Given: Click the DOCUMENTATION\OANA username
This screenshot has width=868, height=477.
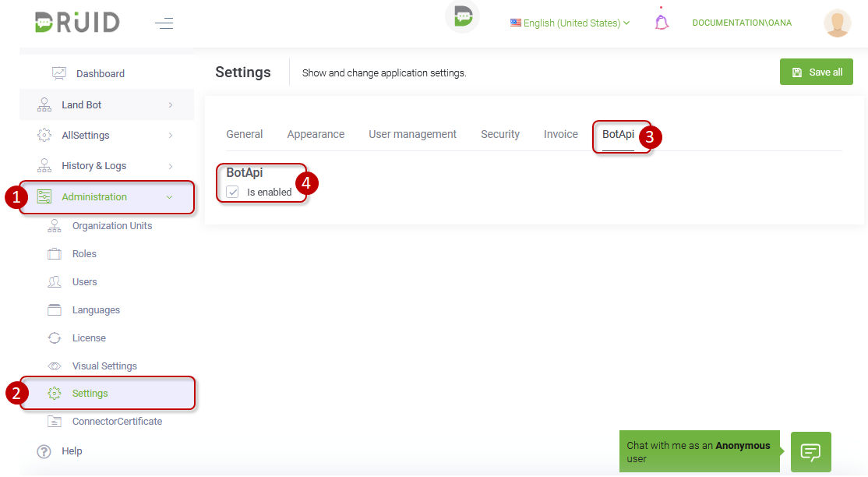Looking at the screenshot, I should click(742, 23).
